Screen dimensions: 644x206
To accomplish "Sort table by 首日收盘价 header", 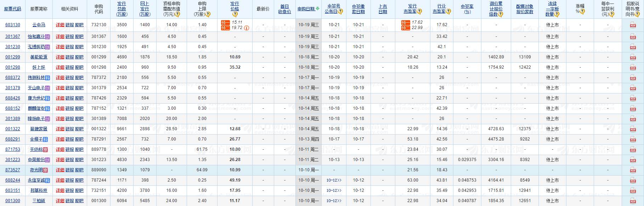I will [x=284, y=9].
